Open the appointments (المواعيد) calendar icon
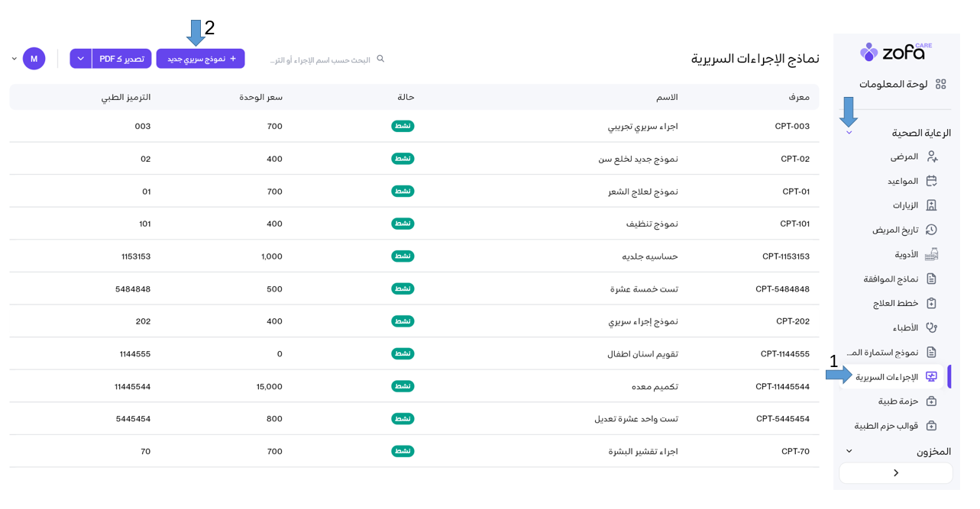Image resolution: width=980 pixels, height=509 pixels. pyautogui.click(x=931, y=181)
